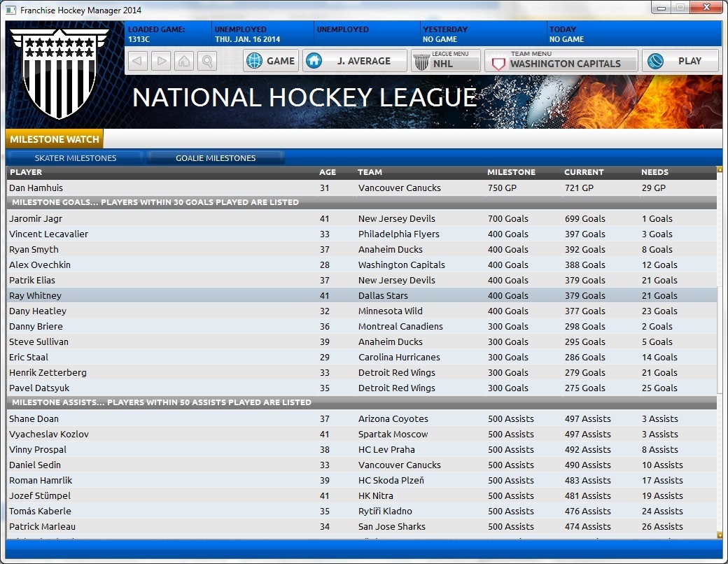Click HK Nitra team cell

click(x=376, y=495)
